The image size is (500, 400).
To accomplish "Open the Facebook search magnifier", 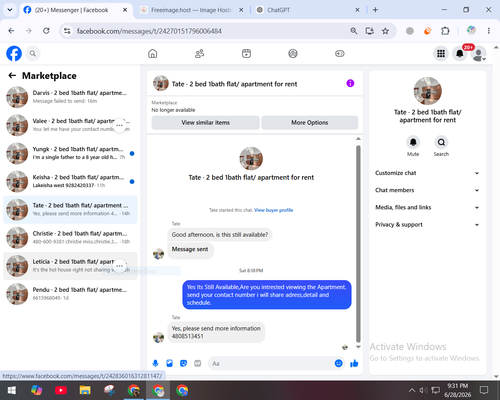I will (x=33, y=53).
